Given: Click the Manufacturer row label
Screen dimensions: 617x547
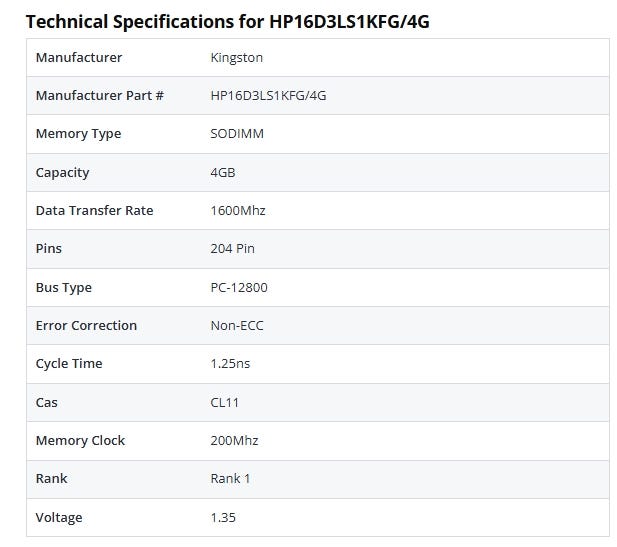Looking at the screenshot, I should pyautogui.click(x=79, y=57).
